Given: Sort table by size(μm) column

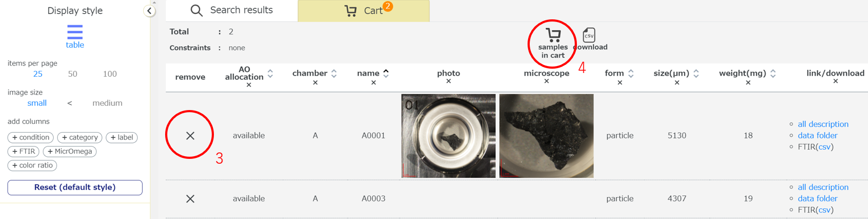Looking at the screenshot, I should coord(696,74).
